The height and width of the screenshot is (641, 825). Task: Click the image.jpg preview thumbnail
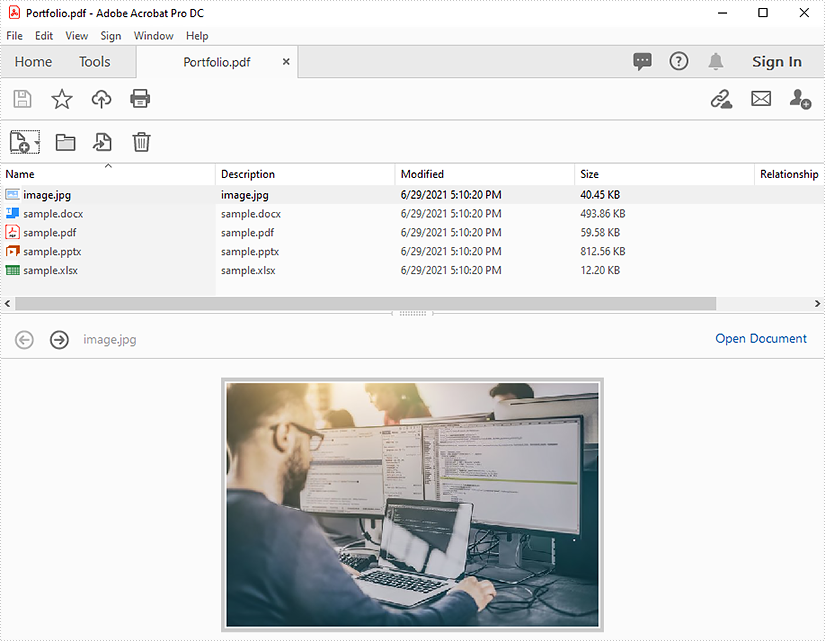[x=412, y=505]
